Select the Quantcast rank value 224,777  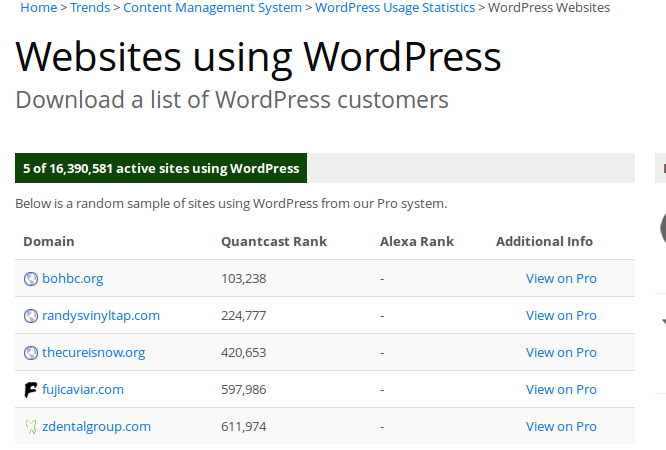pos(244,316)
